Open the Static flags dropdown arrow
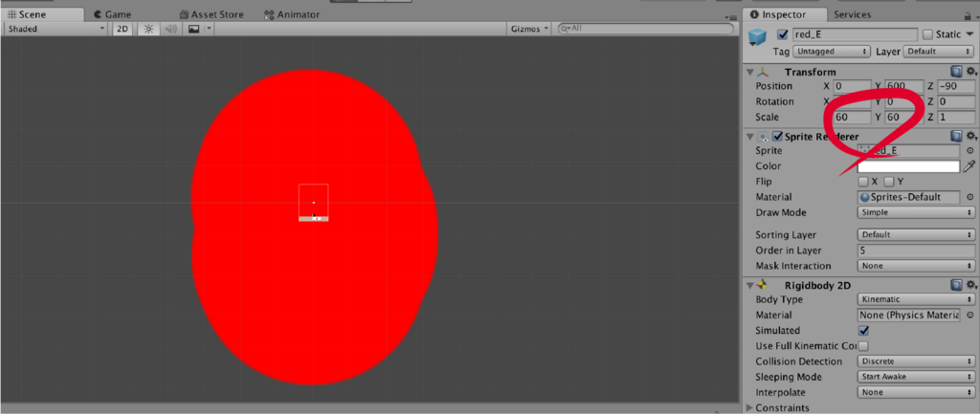Screen dimensions: 980x414 pos(969,34)
